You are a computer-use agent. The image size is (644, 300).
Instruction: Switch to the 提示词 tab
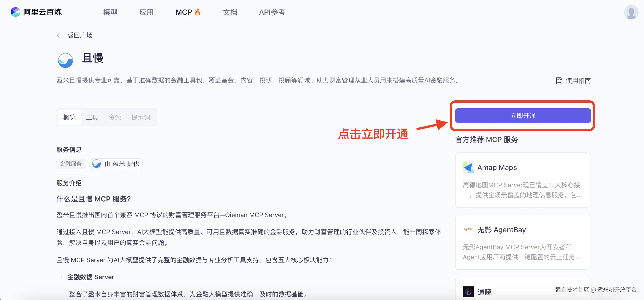click(x=140, y=117)
